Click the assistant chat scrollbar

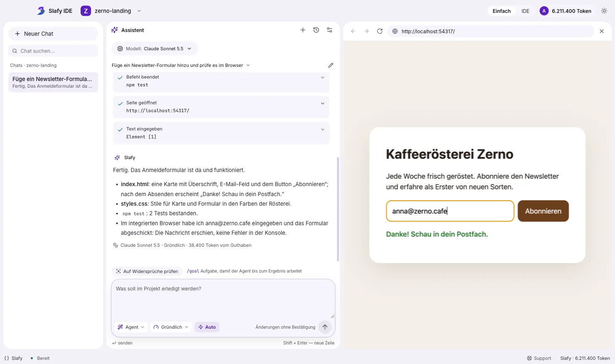tap(338, 209)
